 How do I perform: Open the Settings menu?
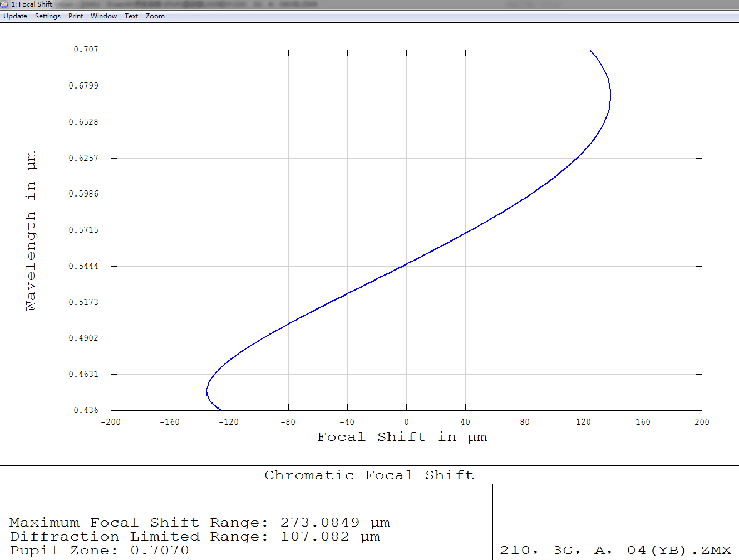[47, 16]
